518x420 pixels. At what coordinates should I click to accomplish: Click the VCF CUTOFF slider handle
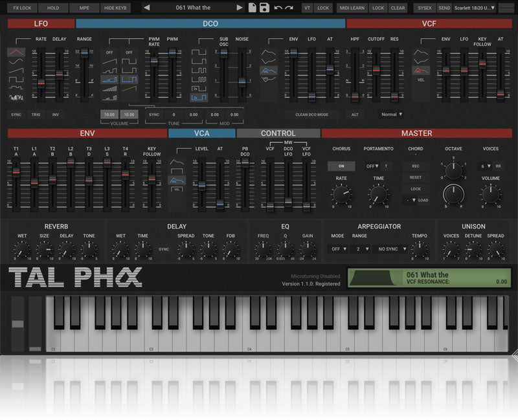[376, 70]
